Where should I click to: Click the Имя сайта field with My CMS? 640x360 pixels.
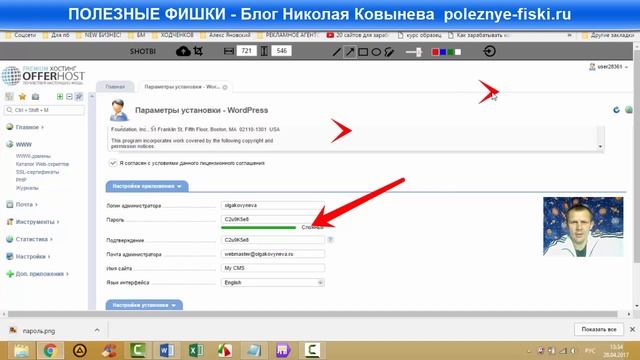273,268
